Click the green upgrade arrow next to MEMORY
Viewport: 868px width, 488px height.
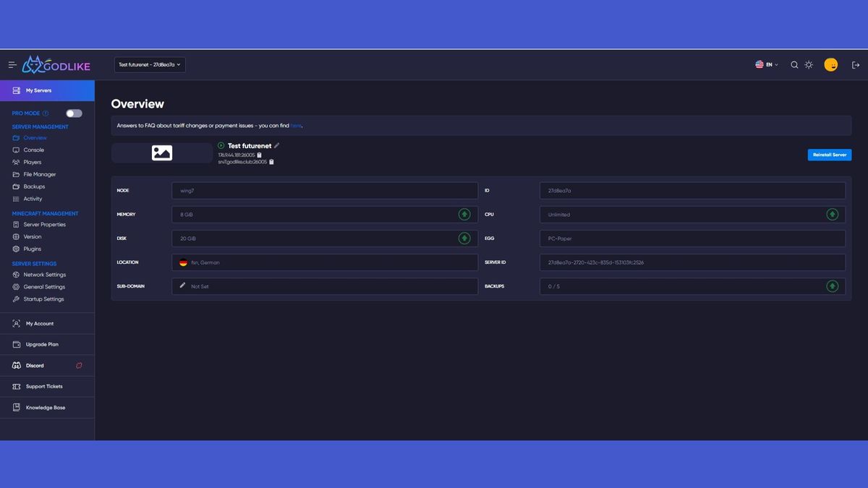pyautogui.click(x=464, y=214)
